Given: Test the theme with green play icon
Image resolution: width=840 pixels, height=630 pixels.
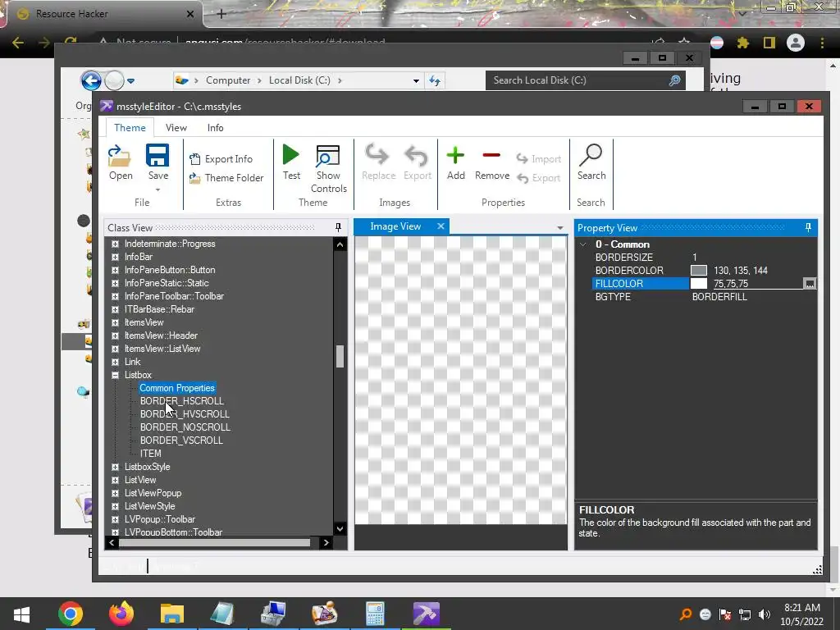Looking at the screenshot, I should coord(291,162).
